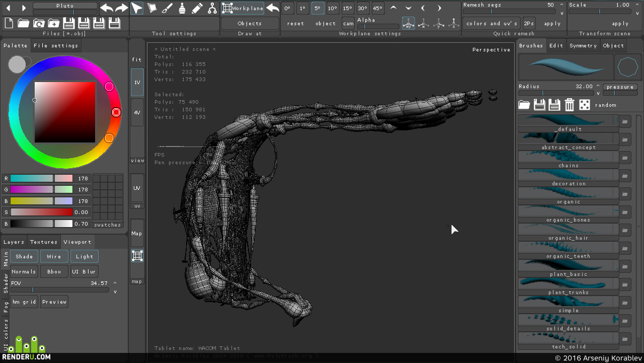Select the pencil draw tool
This screenshot has height=363, width=644.
pyautogui.click(x=197, y=8)
